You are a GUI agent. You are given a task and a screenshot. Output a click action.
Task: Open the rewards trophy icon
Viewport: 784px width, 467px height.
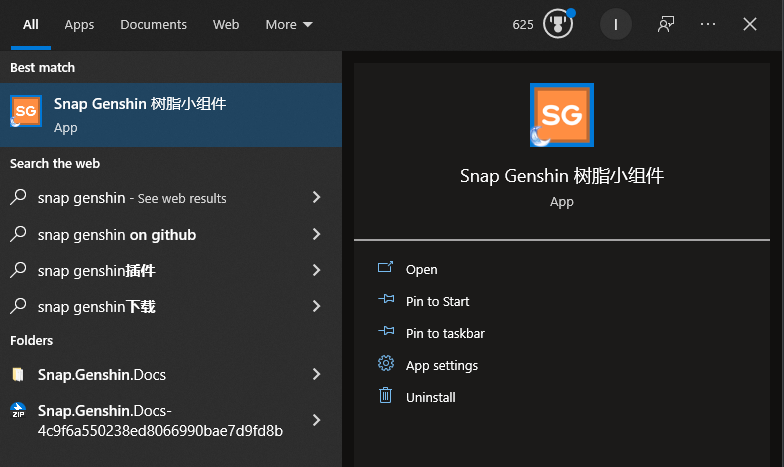558,24
